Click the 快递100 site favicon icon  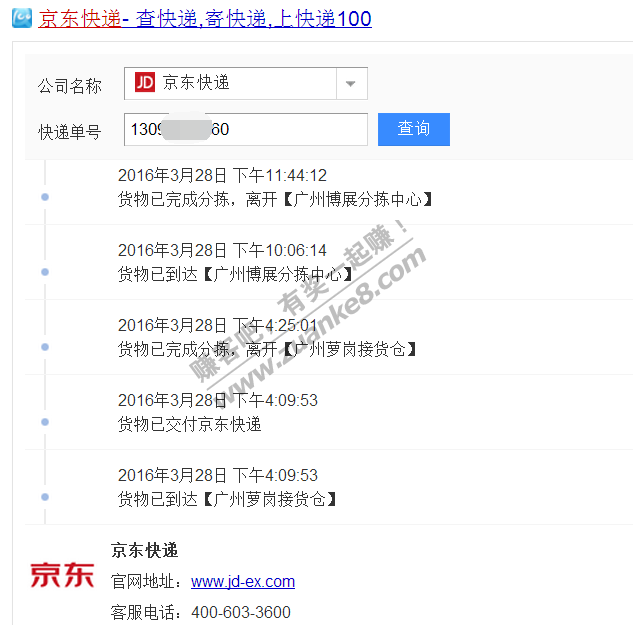(x=22, y=18)
